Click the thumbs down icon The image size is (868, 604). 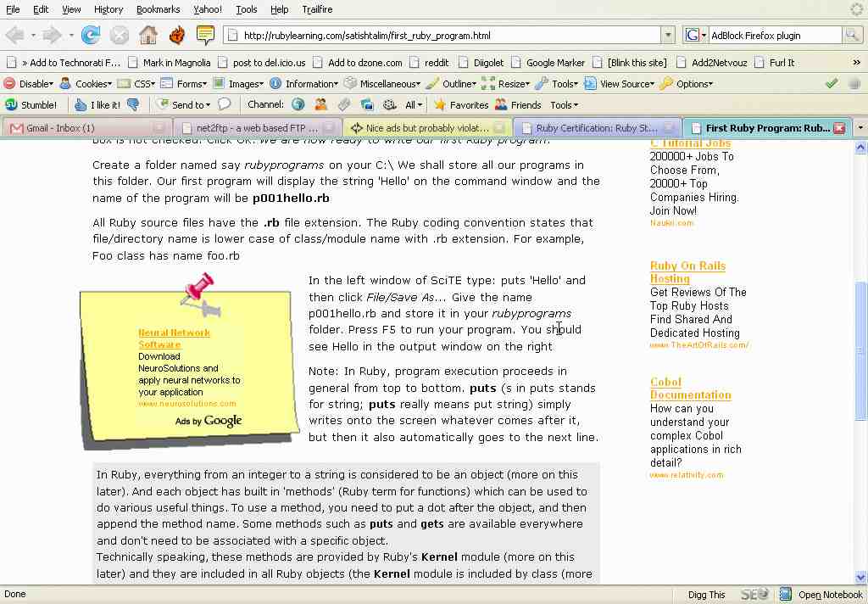tap(133, 104)
